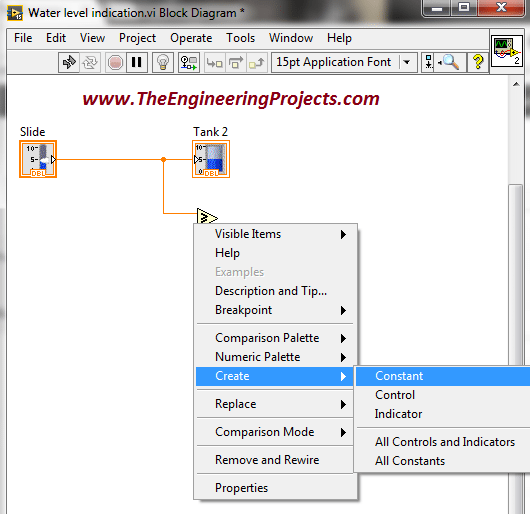Click the Pause button in toolbar
Viewport: 530px width, 514px height.
(x=137, y=63)
